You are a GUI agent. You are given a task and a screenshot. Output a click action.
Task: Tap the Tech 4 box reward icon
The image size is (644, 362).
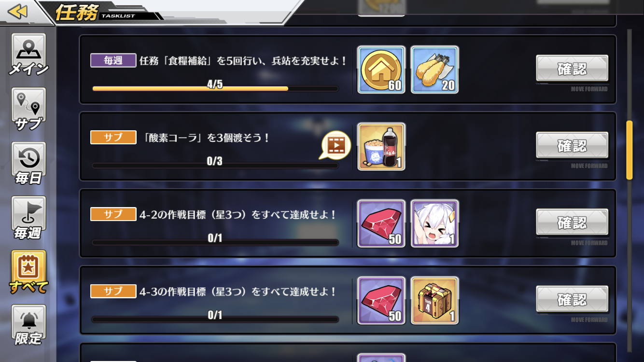pyautogui.click(x=434, y=301)
